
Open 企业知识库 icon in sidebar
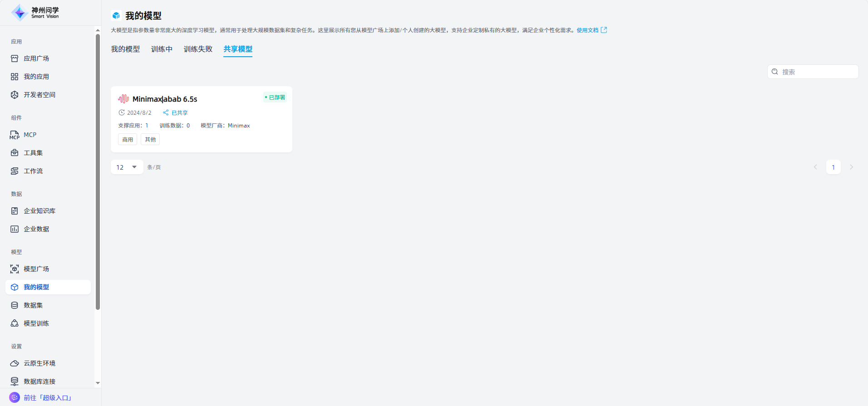click(15, 211)
